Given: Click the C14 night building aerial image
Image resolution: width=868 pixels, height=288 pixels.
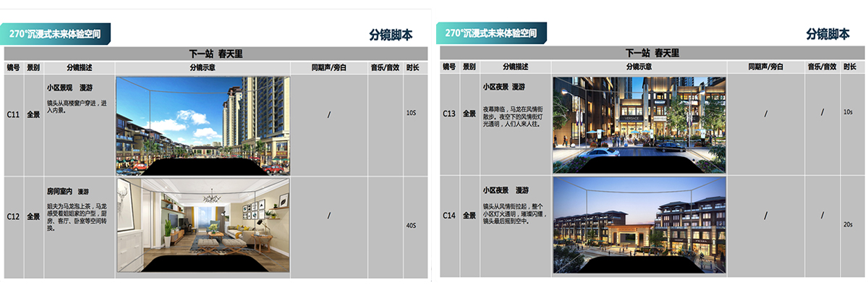Looking at the screenshot, I should [639, 226].
